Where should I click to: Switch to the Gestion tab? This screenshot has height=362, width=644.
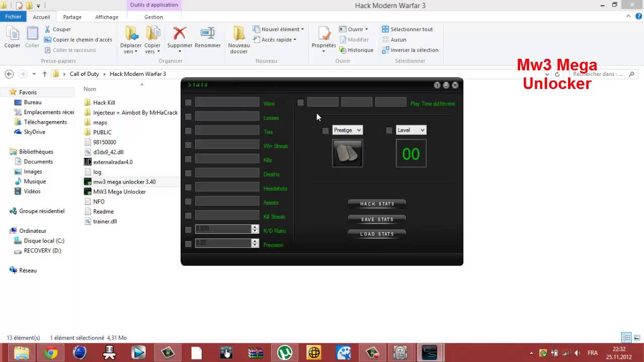click(153, 17)
